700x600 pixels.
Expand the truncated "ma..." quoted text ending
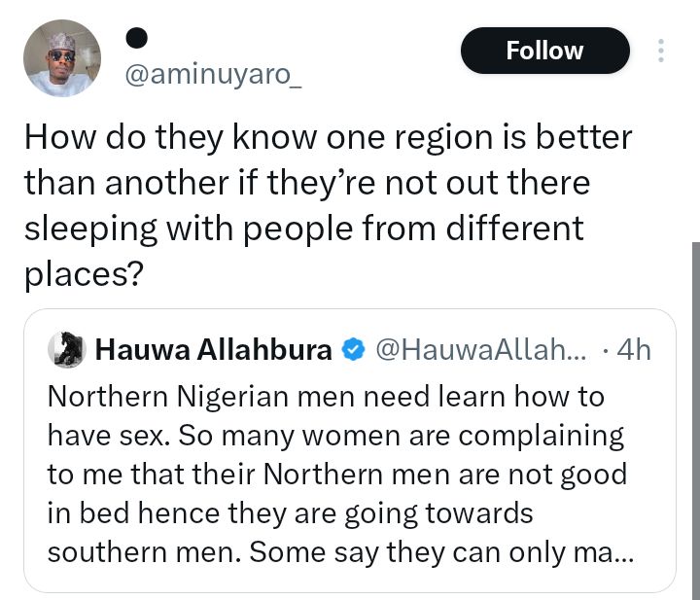[612, 552]
